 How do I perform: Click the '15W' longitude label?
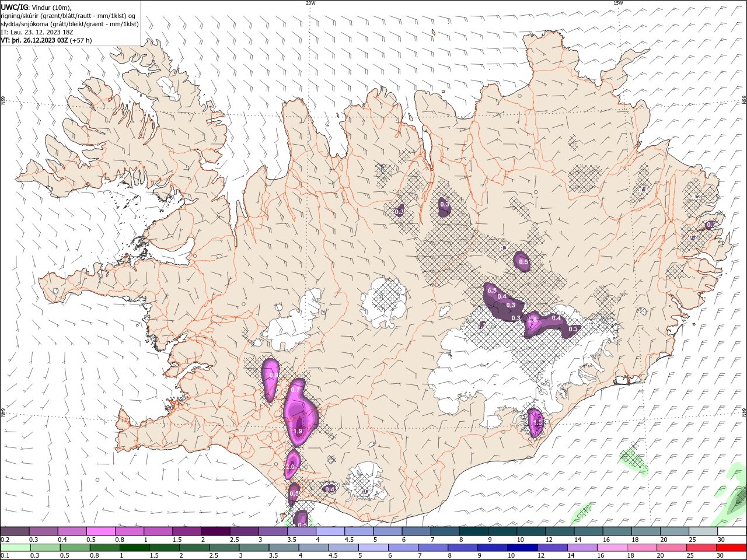coord(618,3)
